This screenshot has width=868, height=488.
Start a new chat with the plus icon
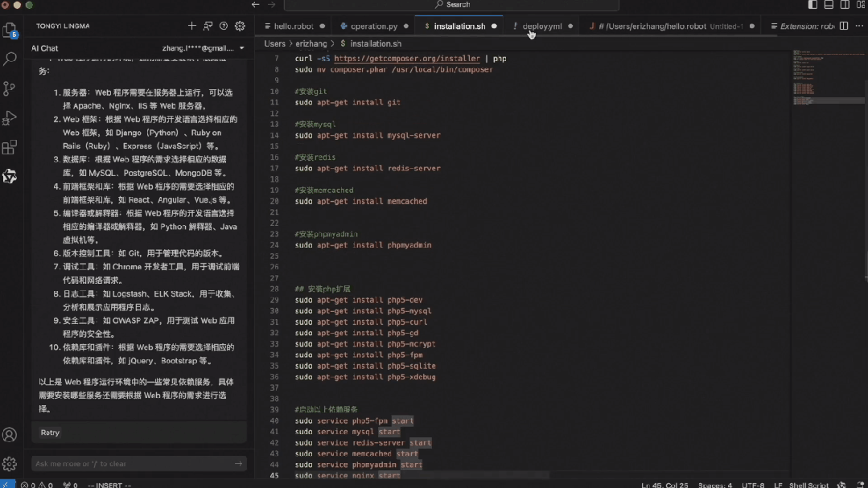191,26
